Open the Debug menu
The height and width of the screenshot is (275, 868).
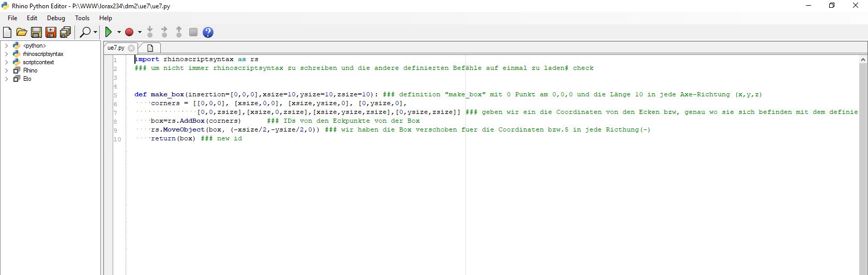click(x=56, y=18)
